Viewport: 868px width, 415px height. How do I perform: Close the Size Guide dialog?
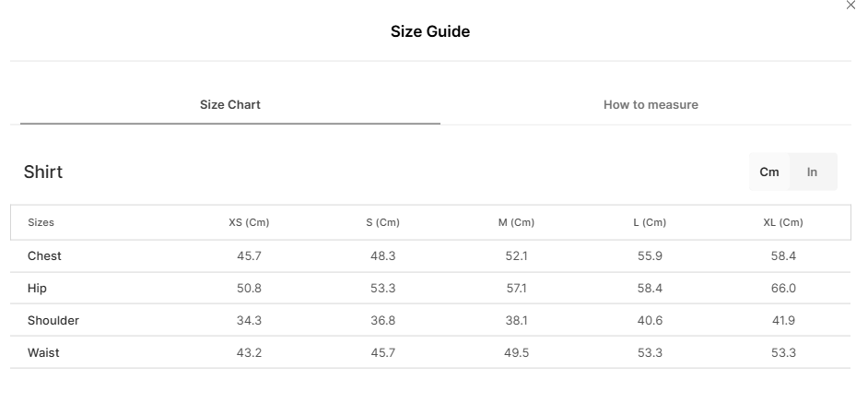point(850,5)
